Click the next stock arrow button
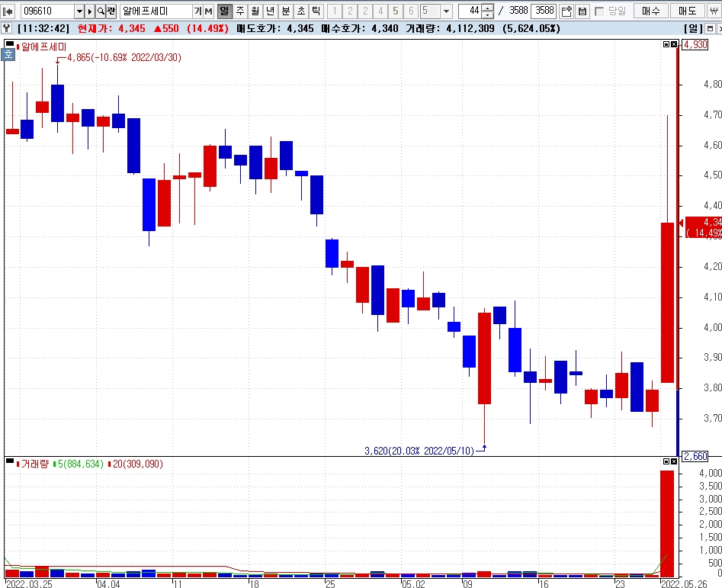The height and width of the screenshot is (588, 722). [x=90, y=11]
